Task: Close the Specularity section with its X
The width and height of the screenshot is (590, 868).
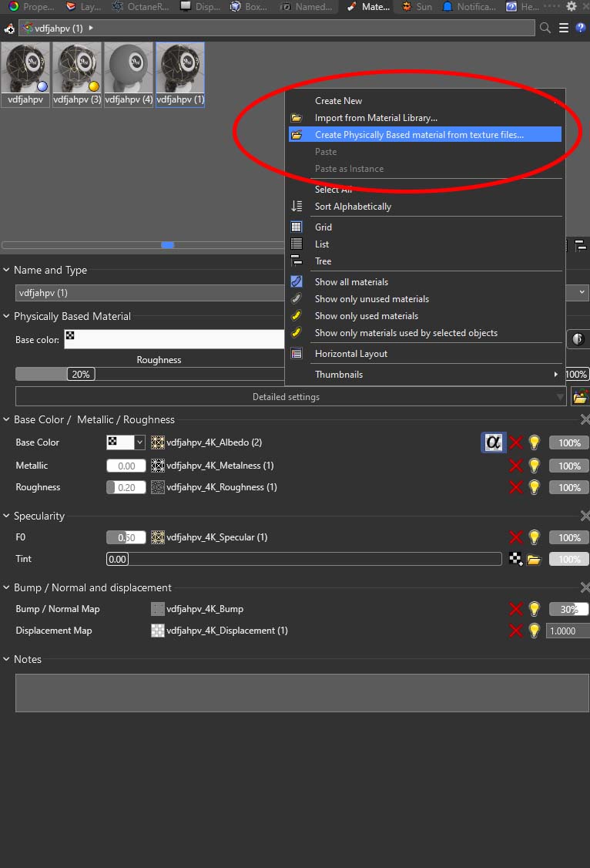Action: pos(585,516)
